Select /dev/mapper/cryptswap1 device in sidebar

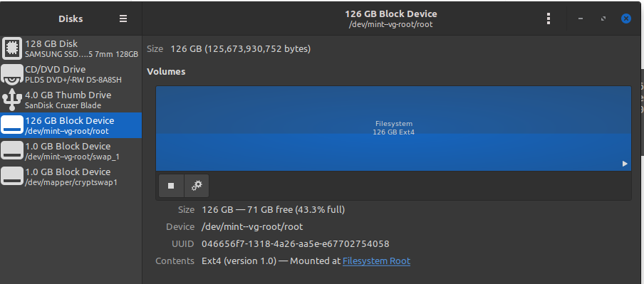click(x=71, y=177)
